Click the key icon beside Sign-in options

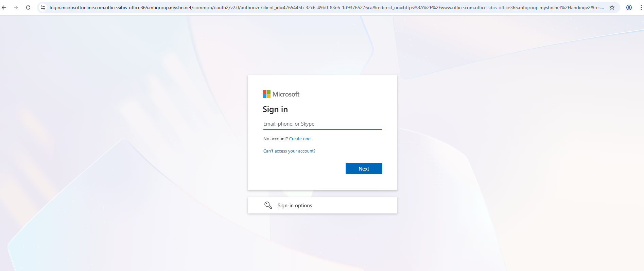click(268, 205)
